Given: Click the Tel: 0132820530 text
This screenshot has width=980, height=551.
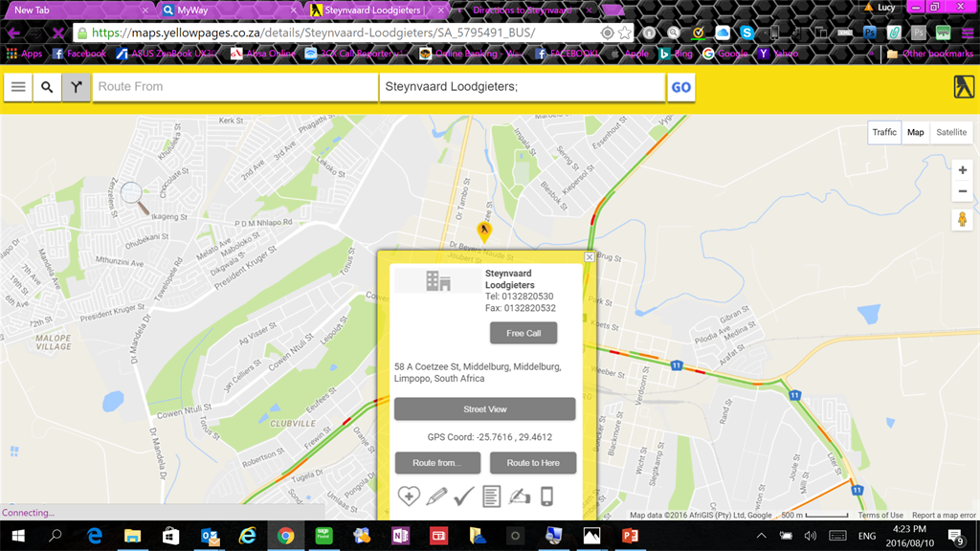Looking at the screenshot, I should (x=520, y=297).
